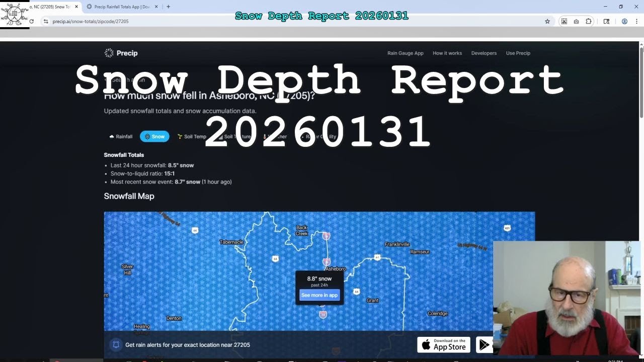Open the browser extensions puzzle icon
The image size is (644, 362).
[589, 21]
